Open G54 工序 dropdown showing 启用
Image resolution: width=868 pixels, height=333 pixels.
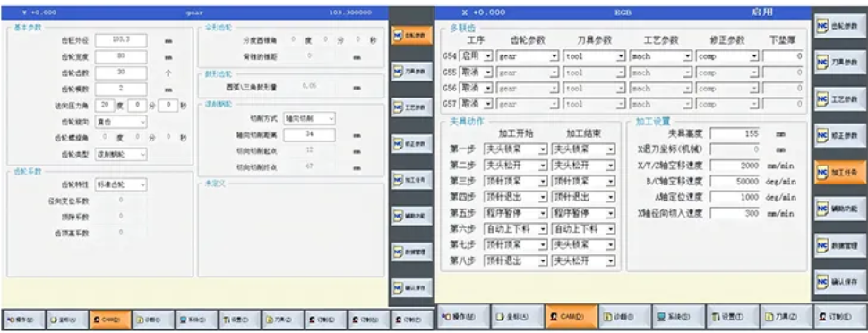[x=476, y=56]
